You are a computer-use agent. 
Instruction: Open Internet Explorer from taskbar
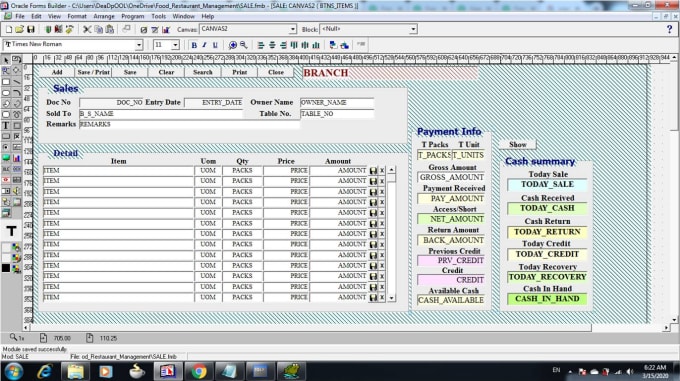[x=45, y=371]
